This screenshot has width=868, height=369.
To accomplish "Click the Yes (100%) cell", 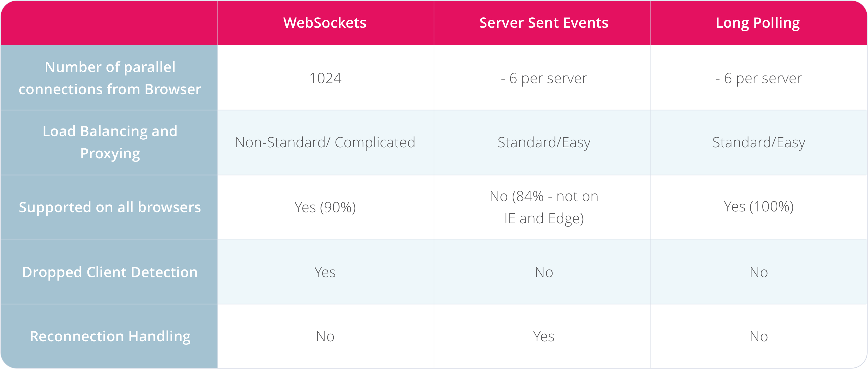I will pos(759,206).
